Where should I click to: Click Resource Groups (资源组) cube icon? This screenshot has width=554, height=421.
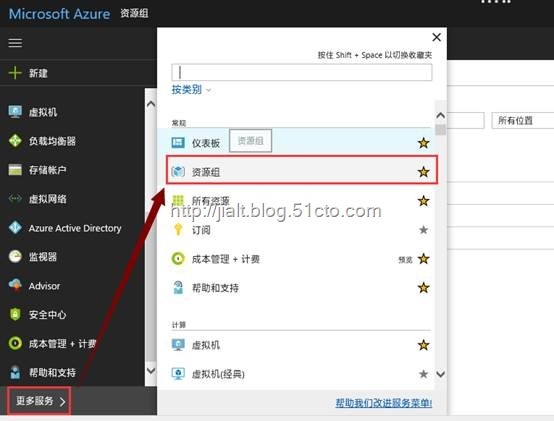[x=178, y=172]
